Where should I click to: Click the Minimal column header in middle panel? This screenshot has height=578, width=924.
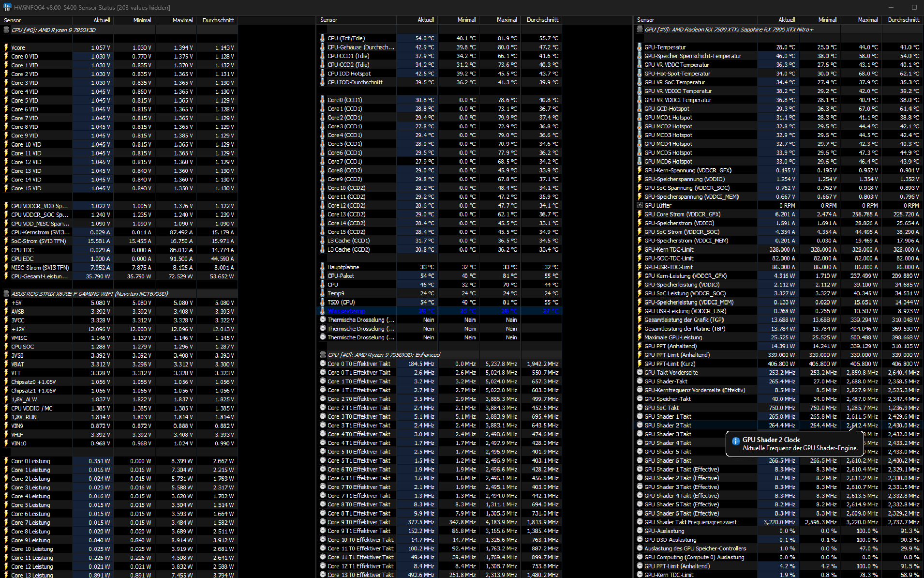click(458, 20)
